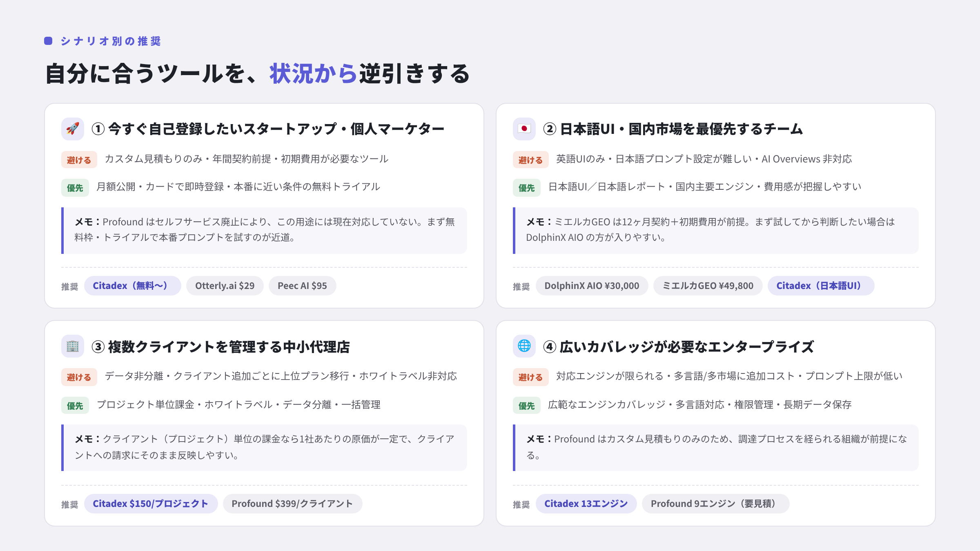This screenshot has width=980, height=551.
Task: Click the memo about ミエルカGEO 12ヶ月契約
Action: click(x=716, y=230)
